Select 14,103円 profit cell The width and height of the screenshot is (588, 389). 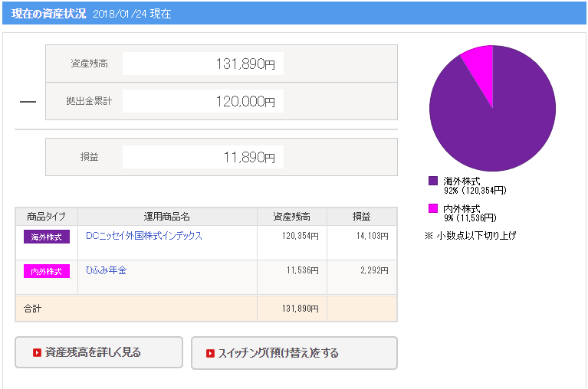(x=362, y=243)
